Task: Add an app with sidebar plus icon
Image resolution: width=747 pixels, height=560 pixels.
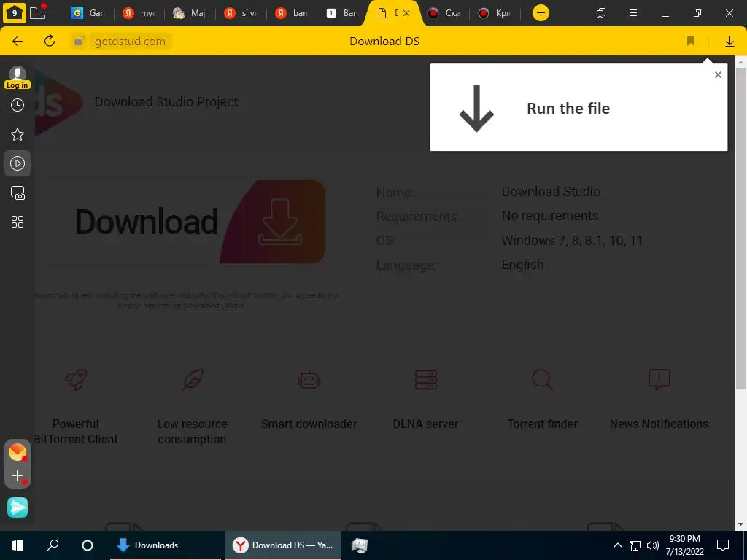Action: pyautogui.click(x=18, y=475)
